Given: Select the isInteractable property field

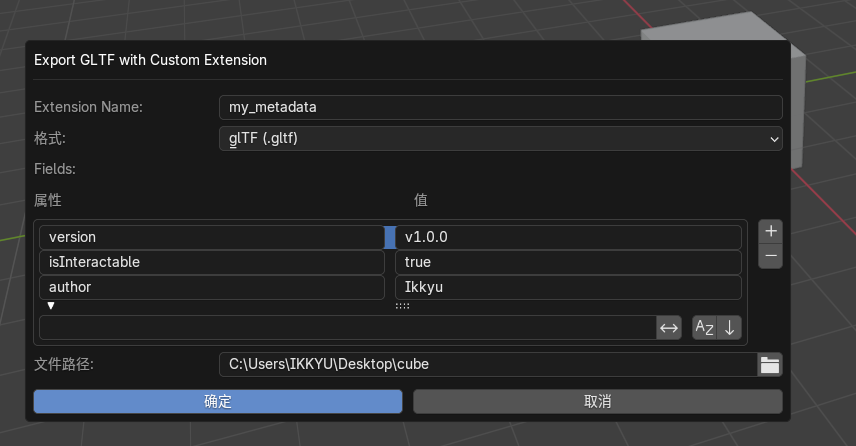Looking at the screenshot, I should click(x=212, y=263).
